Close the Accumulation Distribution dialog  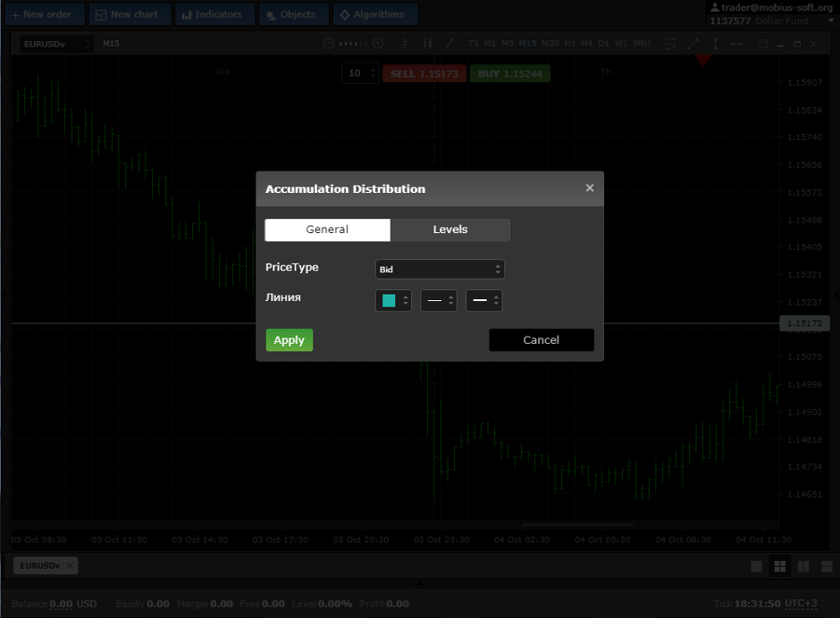tap(589, 188)
